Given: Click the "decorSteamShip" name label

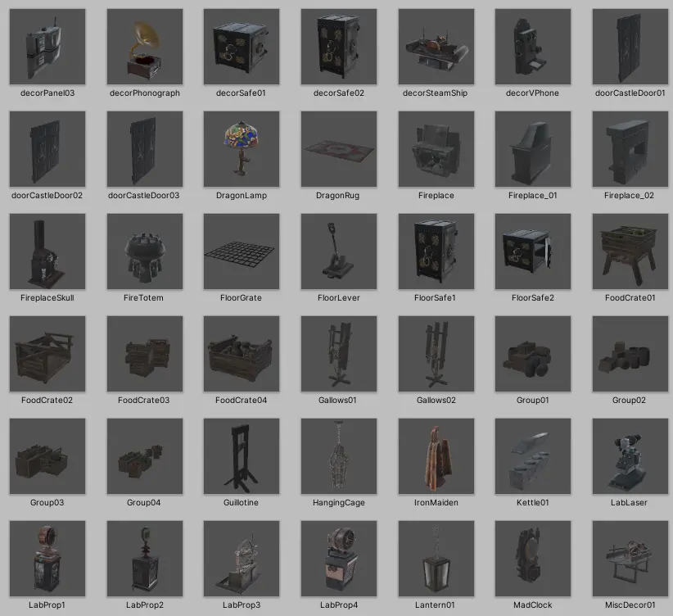Looking at the screenshot, I should tap(435, 93).
